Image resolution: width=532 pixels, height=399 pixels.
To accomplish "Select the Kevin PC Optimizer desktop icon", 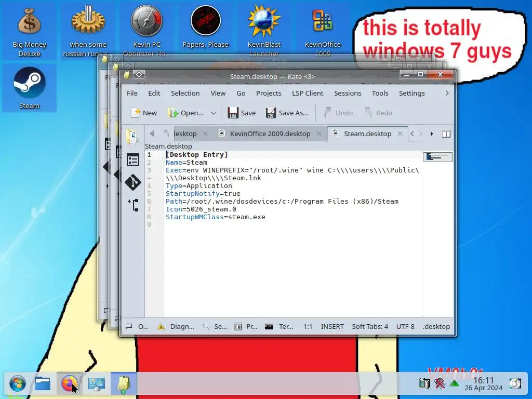I will click(x=147, y=32).
